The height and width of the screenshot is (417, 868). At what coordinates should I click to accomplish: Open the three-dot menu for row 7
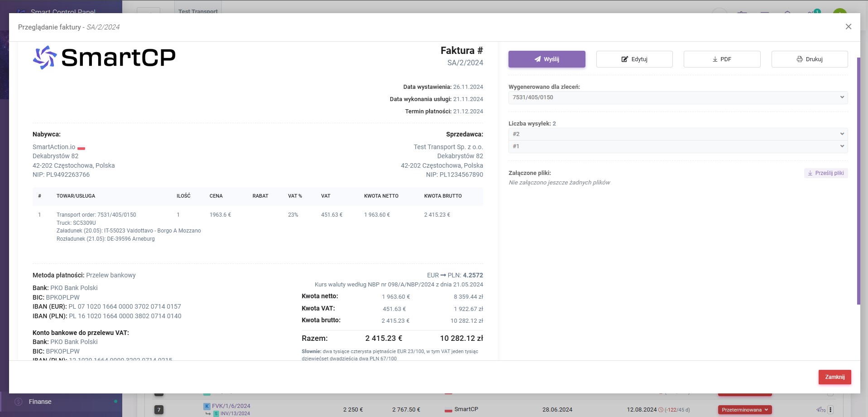(830, 410)
